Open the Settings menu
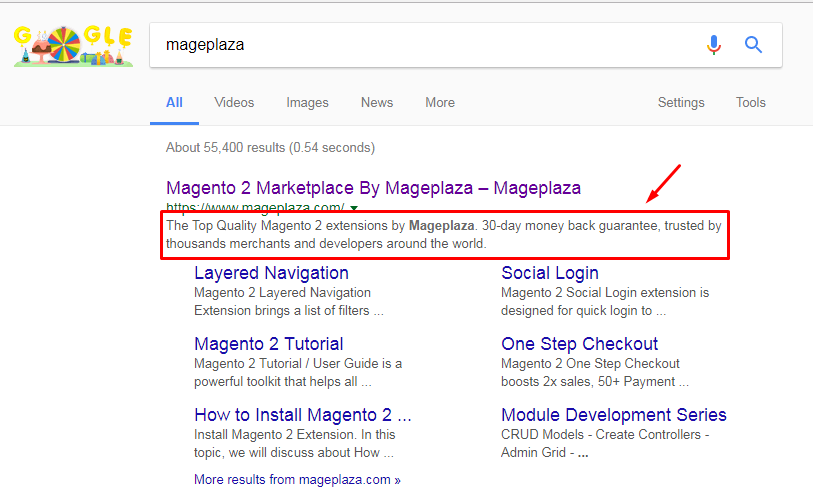813x504 pixels. [681, 103]
